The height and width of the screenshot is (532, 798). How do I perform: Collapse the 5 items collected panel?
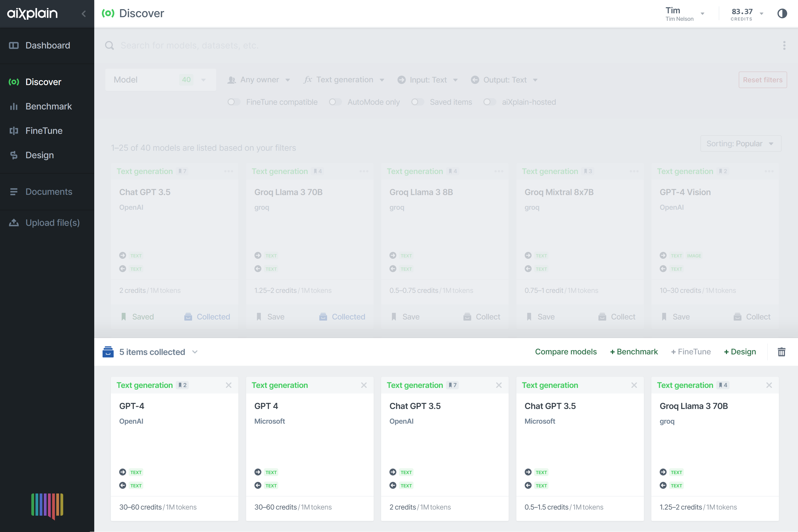[x=195, y=352]
